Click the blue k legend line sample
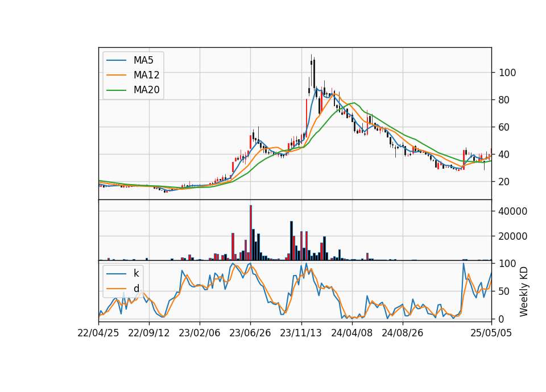 (x=116, y=273)
